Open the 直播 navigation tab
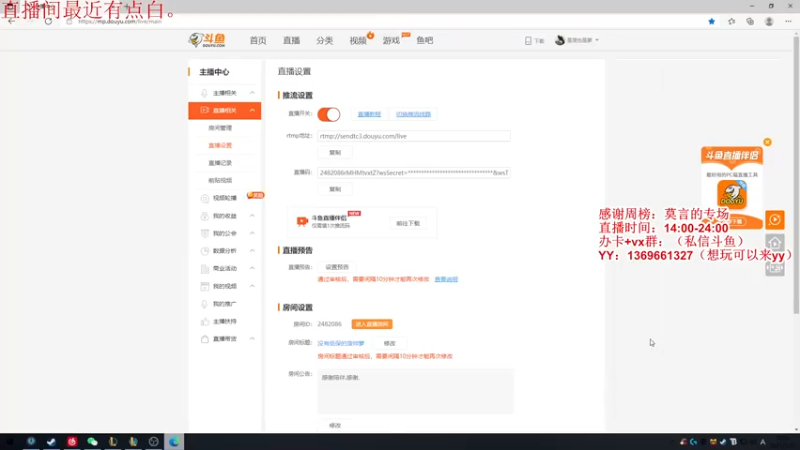The image size is (800, 450). point(291,40)
